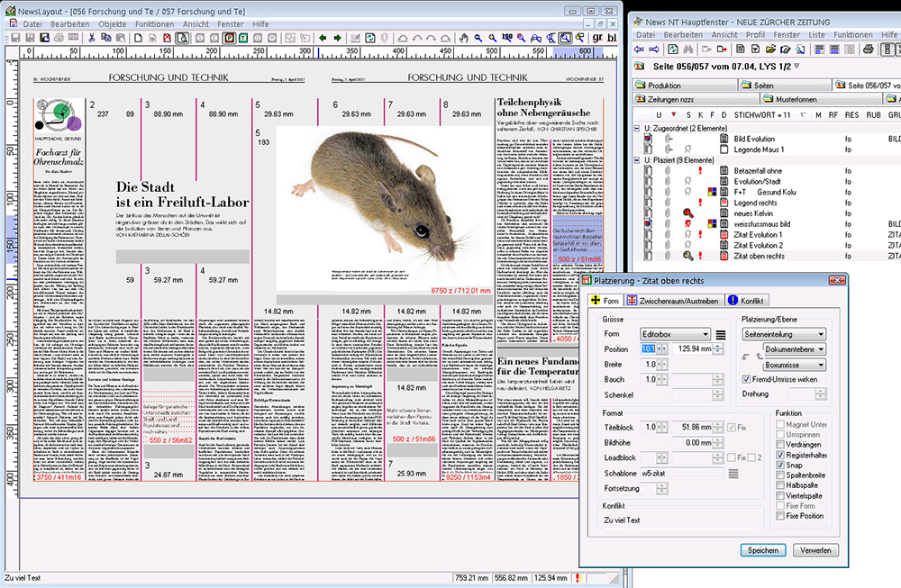Click the printer icon in News NT toolbar

point(869,50)
